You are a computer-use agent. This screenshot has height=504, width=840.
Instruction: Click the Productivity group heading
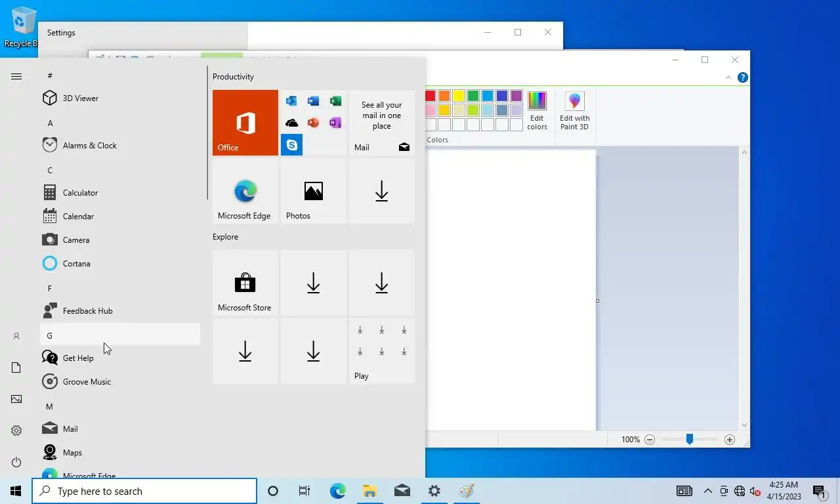tap(233, 77)
